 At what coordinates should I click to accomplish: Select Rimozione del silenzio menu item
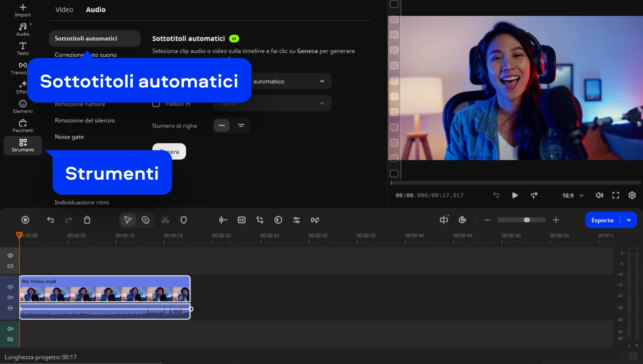coord(85,120)
